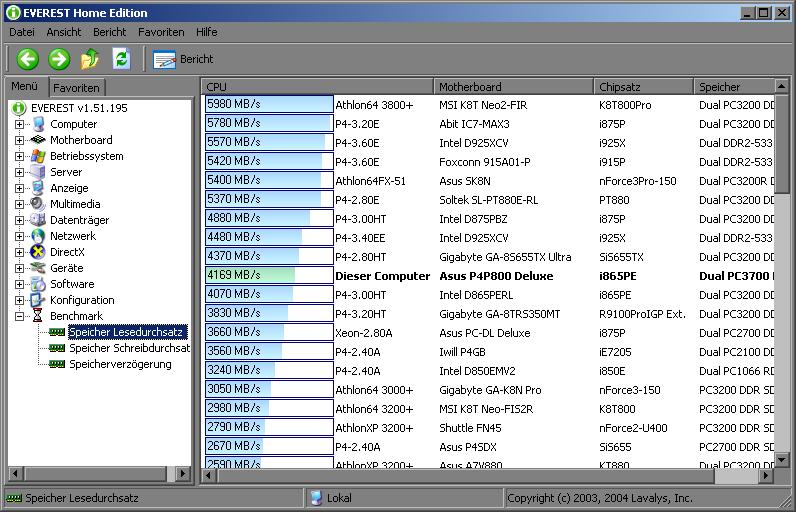
Task: Select the Konfiguration icon
Action: pyautogui.click(x=38, y=300)
